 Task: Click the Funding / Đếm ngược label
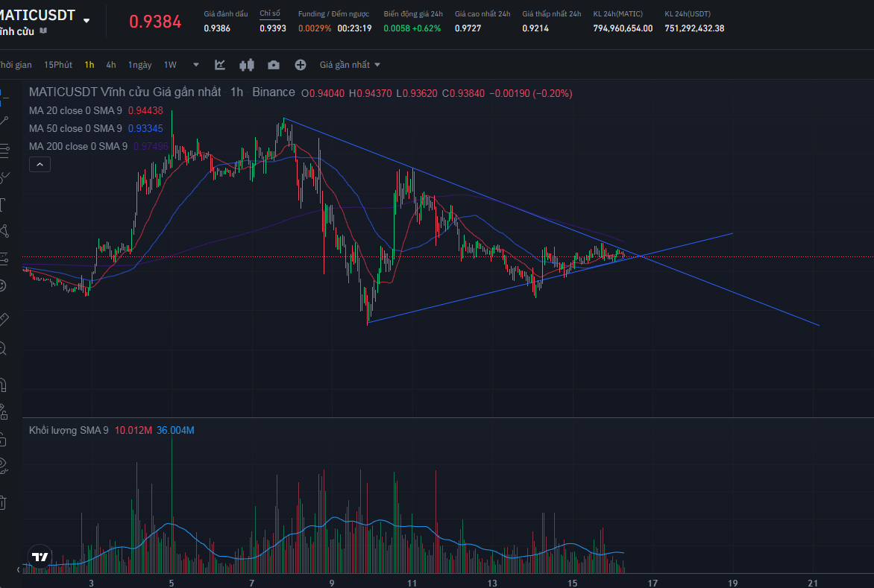tap(333, 13)
